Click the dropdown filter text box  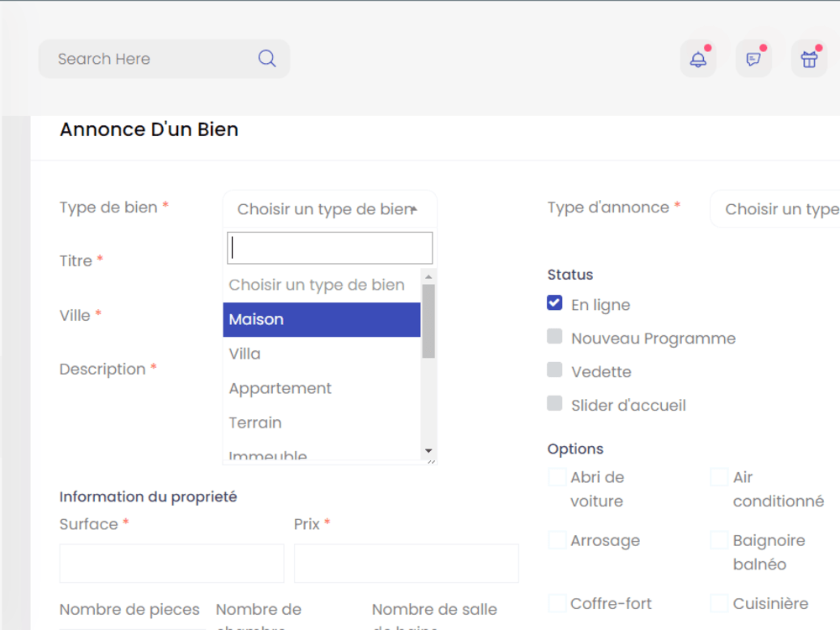(x=329, y=248)
